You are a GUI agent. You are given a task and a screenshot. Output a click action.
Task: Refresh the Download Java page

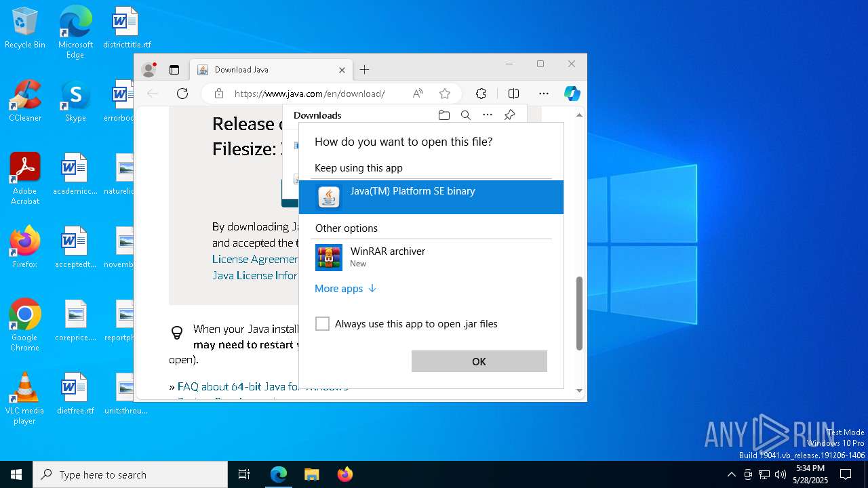[x=182, y=94]
